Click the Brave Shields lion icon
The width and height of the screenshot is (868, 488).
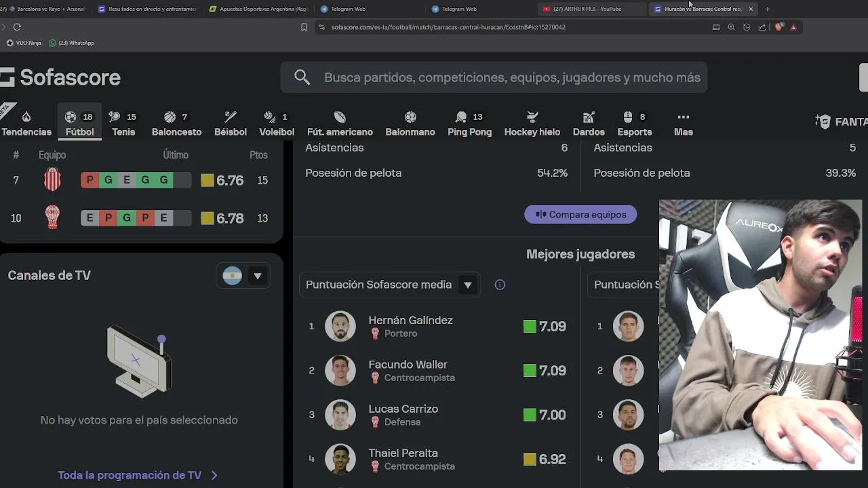pos(778,27)
